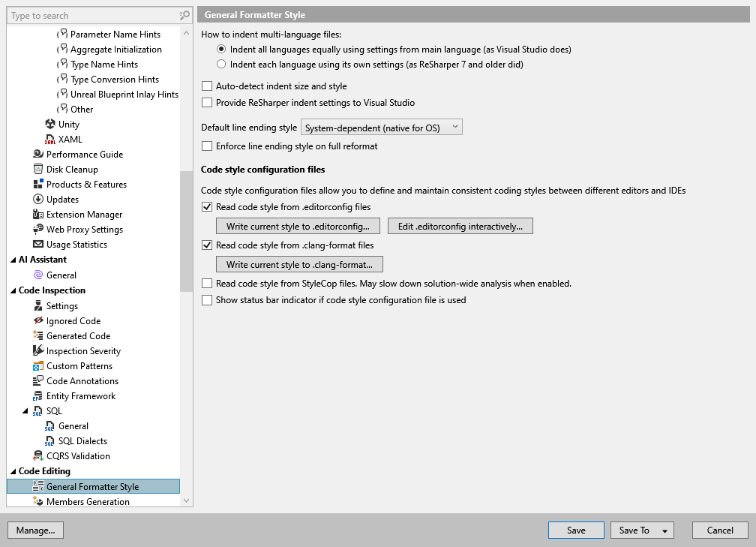Image resolution: width=756 pixels, height=547 pixels.
Task: Select the CQRS Validation icon
Action: point(37,455)
